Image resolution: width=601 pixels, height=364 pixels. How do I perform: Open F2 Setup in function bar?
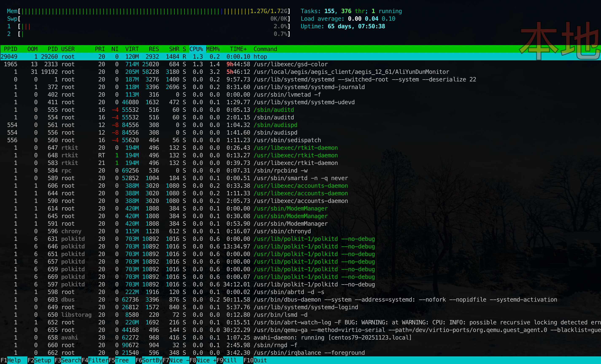[x=40, y=360]
